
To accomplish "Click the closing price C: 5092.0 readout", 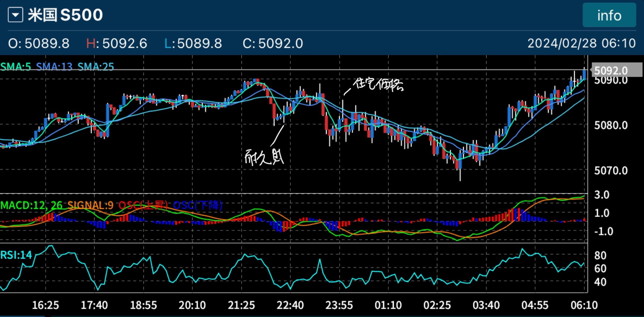I will (273, 43).
